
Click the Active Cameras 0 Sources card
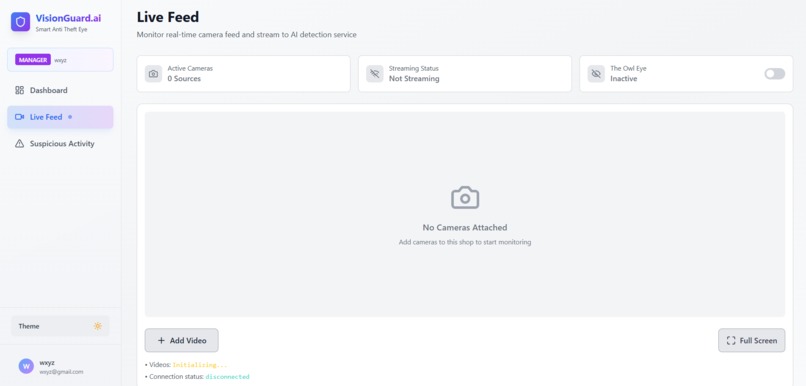pyautogui.click(x=244, y=74)
